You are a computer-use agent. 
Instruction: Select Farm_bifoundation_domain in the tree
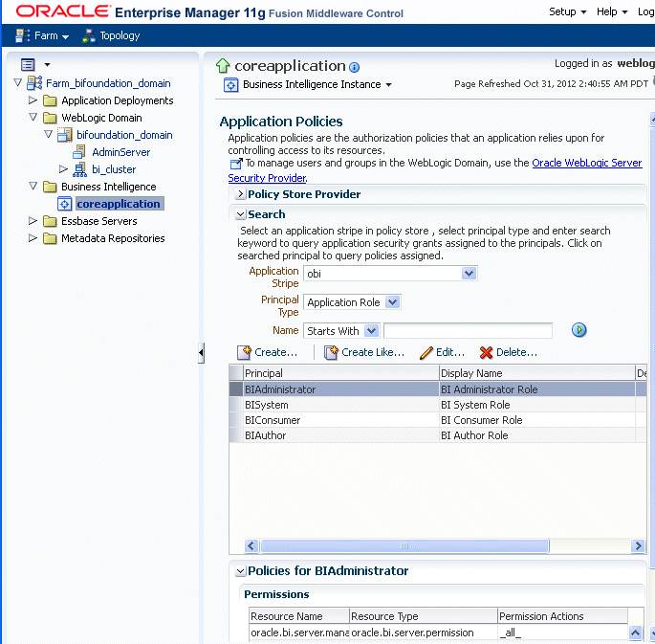(108, 83)
